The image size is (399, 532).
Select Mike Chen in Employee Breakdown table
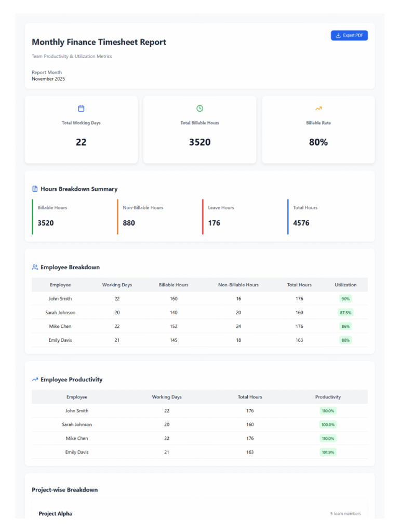point(60,326)
